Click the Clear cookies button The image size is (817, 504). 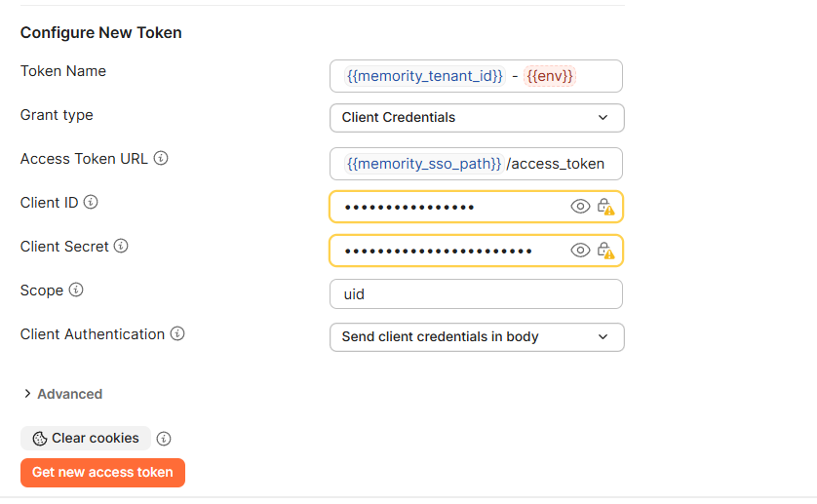click(x=86, y=439)
